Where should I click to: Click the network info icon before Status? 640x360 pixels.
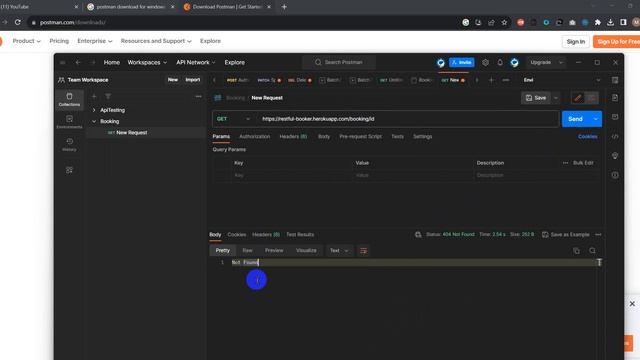[418, 235]
